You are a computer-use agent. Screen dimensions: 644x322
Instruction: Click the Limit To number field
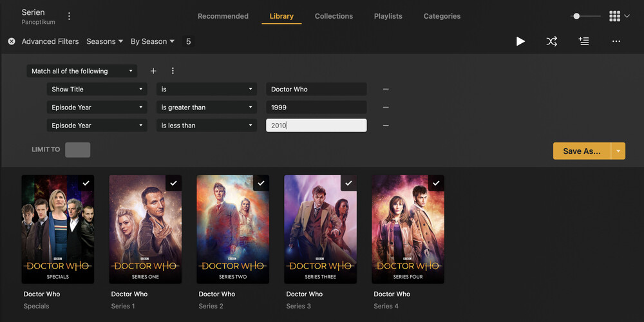(x=78, y=150)
